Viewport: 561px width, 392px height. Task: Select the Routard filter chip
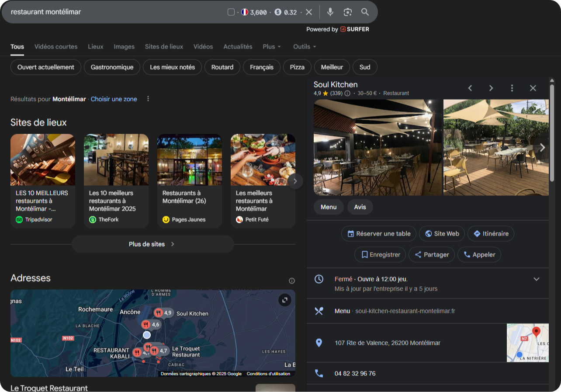(222, 67)
